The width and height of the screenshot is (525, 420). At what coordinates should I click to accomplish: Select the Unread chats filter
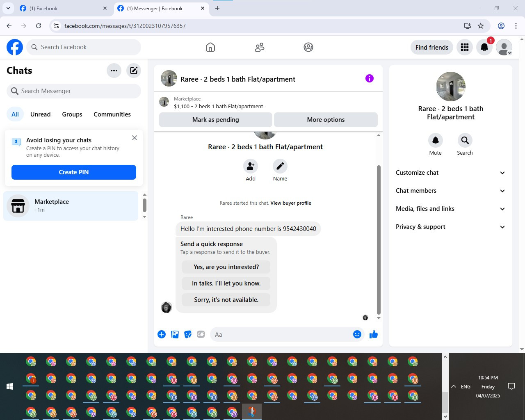pyautogui.click(x=41, y=114)
